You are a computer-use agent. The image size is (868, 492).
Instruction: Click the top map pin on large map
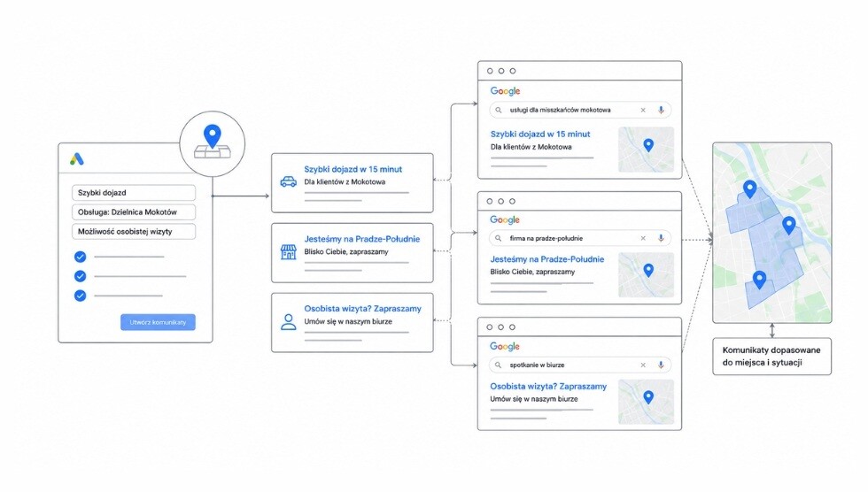point(749,188)
